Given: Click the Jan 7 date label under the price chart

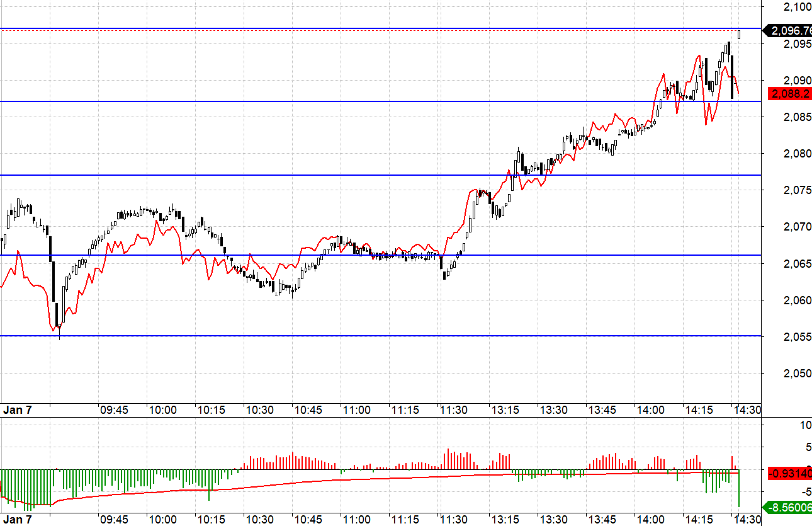Looking at the screenshot, I should (x=18, y=410).
